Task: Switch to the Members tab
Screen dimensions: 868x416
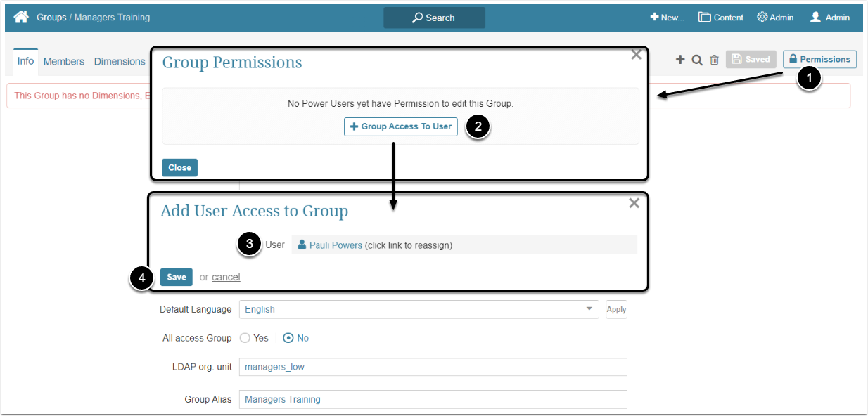Action: 64,62
